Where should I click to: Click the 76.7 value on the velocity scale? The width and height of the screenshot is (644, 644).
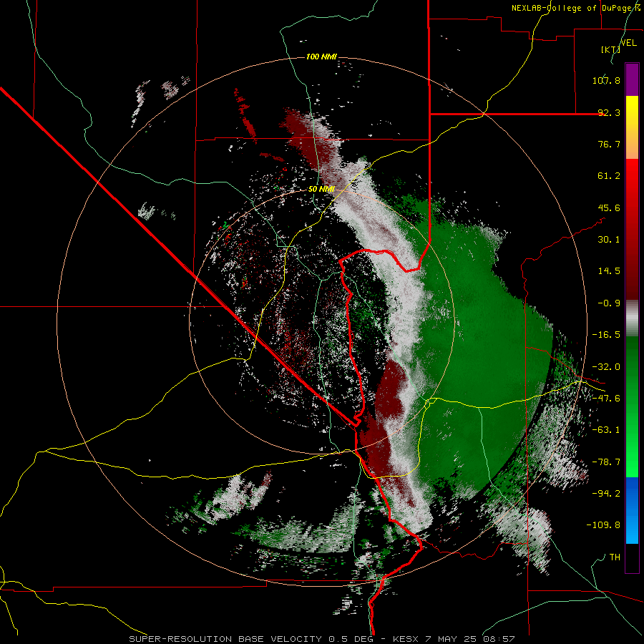(609, 144)
